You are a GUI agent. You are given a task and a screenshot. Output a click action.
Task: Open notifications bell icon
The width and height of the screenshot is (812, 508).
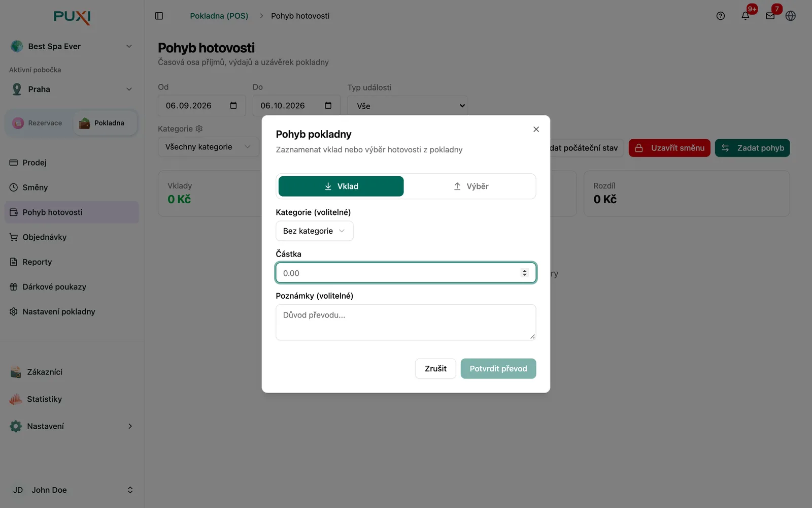pyautogui.click(x=746, y=16)
